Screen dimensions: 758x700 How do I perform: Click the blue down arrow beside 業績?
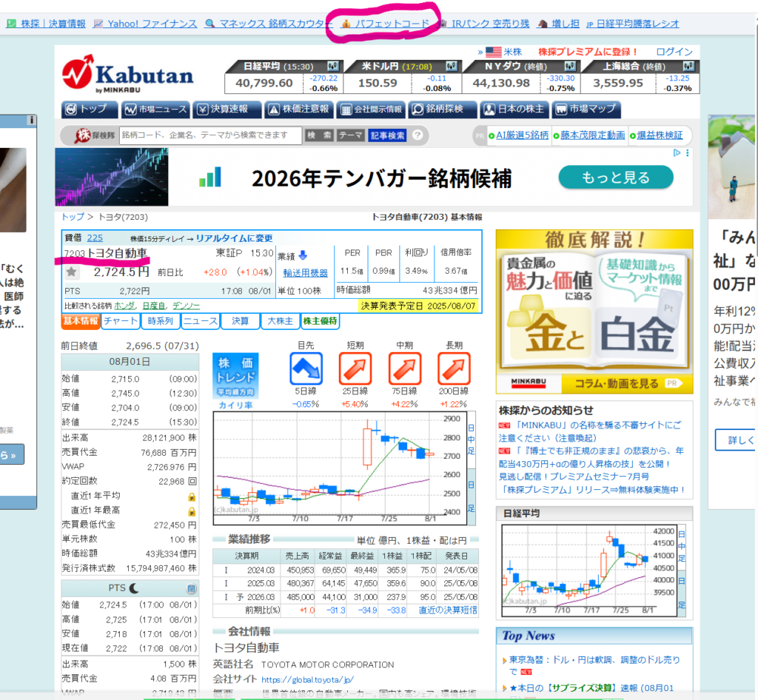pyautogui.click(x=303, y=255)
